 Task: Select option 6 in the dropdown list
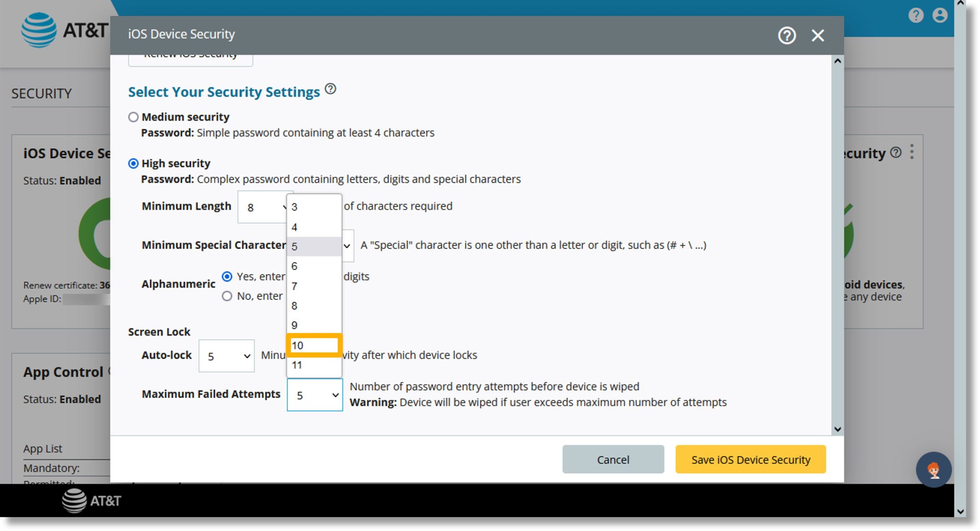point(314,266)
